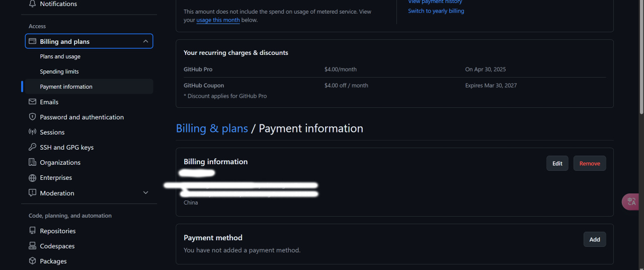Screen dimensions: 644x270
Task: Click the Payment method heading
Action: [x=213, y=238]
